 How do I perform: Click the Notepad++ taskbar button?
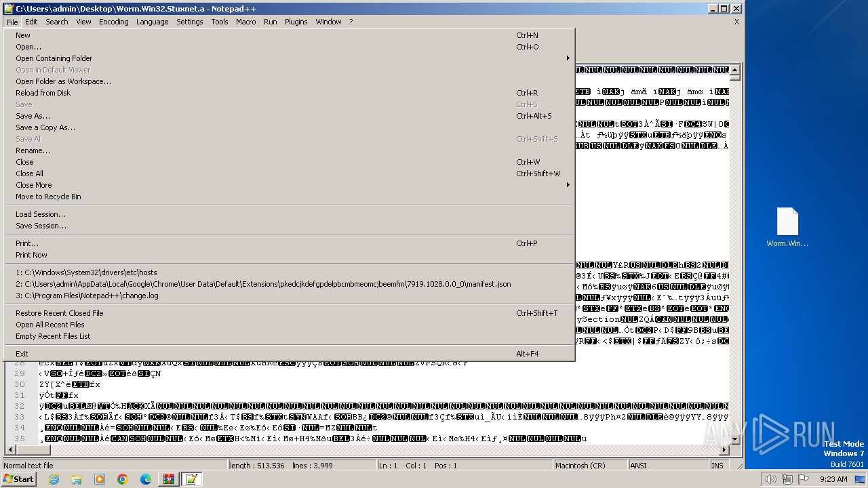click(x=191, y=479)
